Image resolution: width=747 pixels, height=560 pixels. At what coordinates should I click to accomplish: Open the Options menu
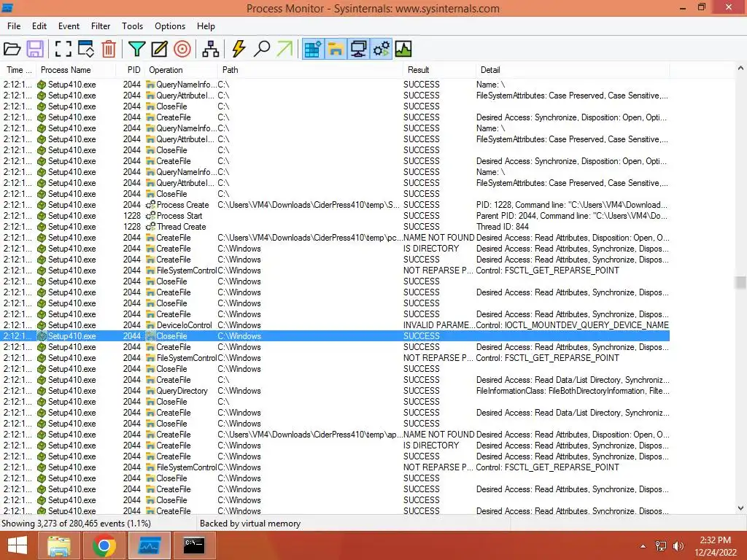pyautogui.click(x=169, y=26)
